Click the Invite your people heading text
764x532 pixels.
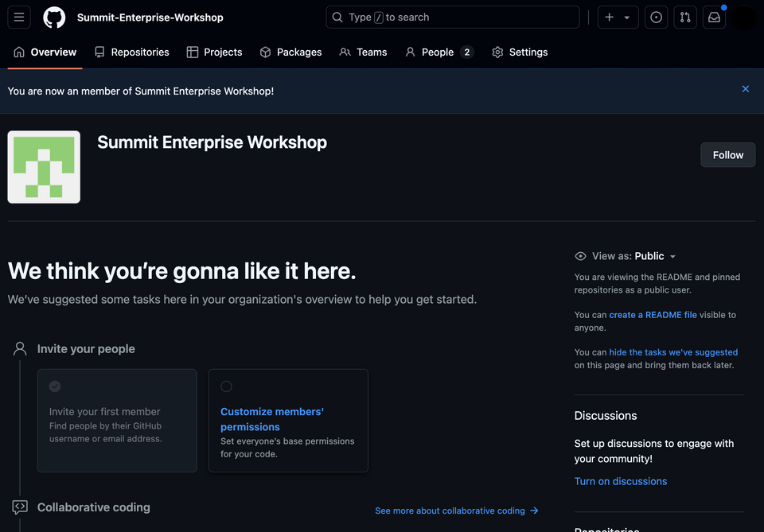point(86,349)
